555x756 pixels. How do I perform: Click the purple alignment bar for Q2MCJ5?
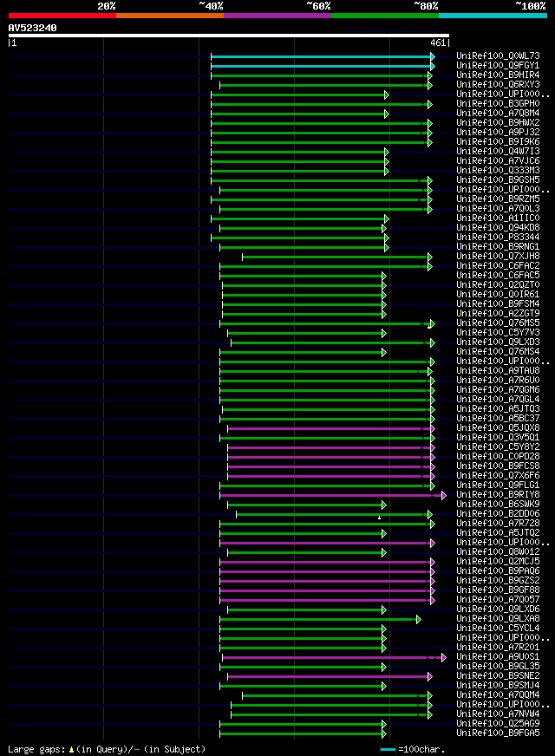coord(326,563)
